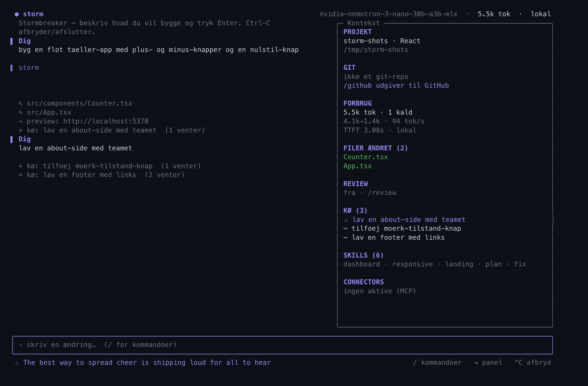Click the 'SKILLS (6)' heading
The height and width of the screenshot is (386, 588).
point(364,255)
